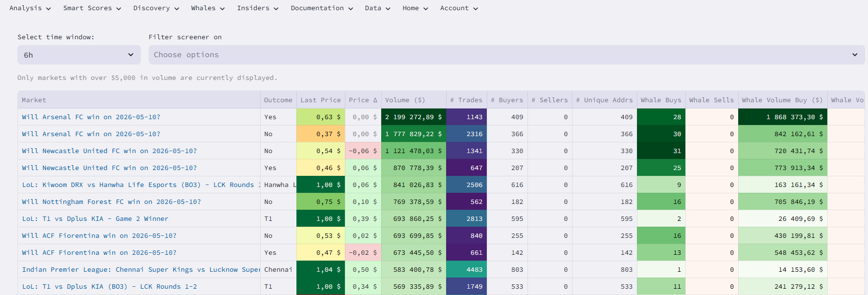Open the 6h time window dropdown

click(79, 55)
